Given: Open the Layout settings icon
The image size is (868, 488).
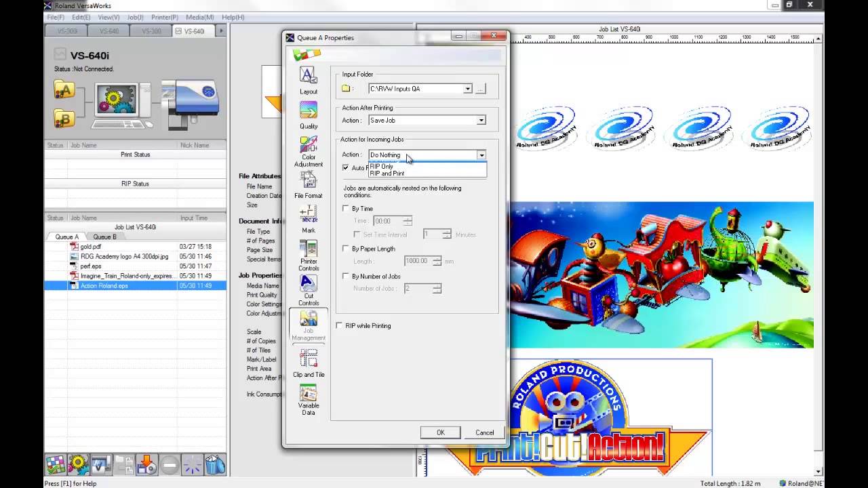Looking at the screenshot, I should point(309,75).
